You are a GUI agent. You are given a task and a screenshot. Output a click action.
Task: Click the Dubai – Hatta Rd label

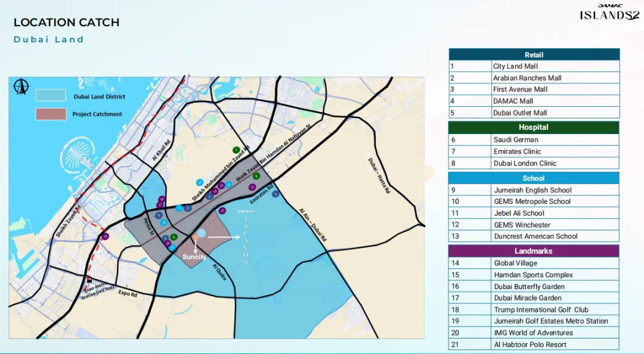pyautogui.click(x=379, y=175)
